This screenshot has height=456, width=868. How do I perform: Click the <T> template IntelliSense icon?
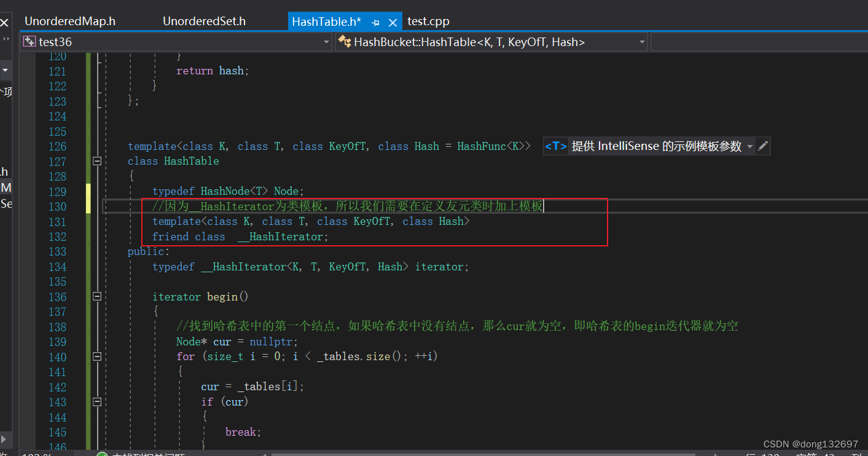[x=555, y=146]
